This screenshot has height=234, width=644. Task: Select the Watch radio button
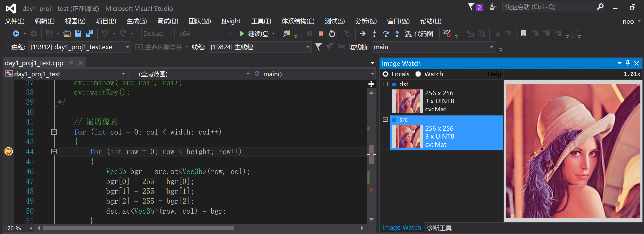tap(418, 74)
